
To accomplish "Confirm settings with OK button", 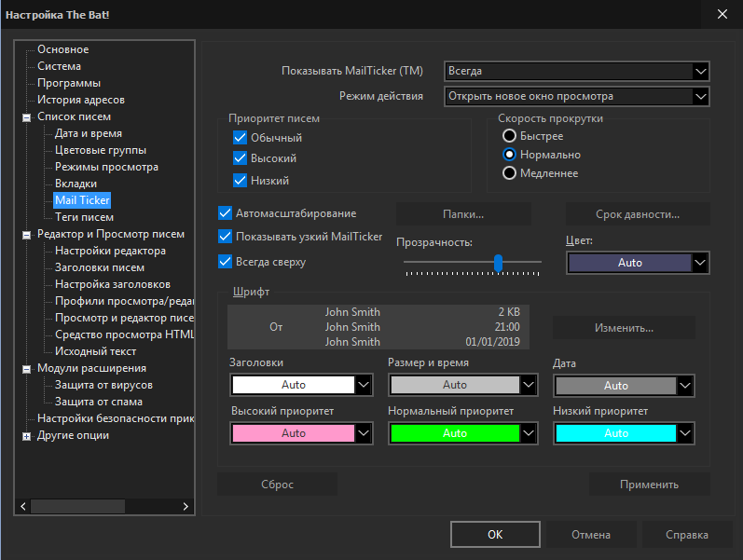I will tap(495, 535).
